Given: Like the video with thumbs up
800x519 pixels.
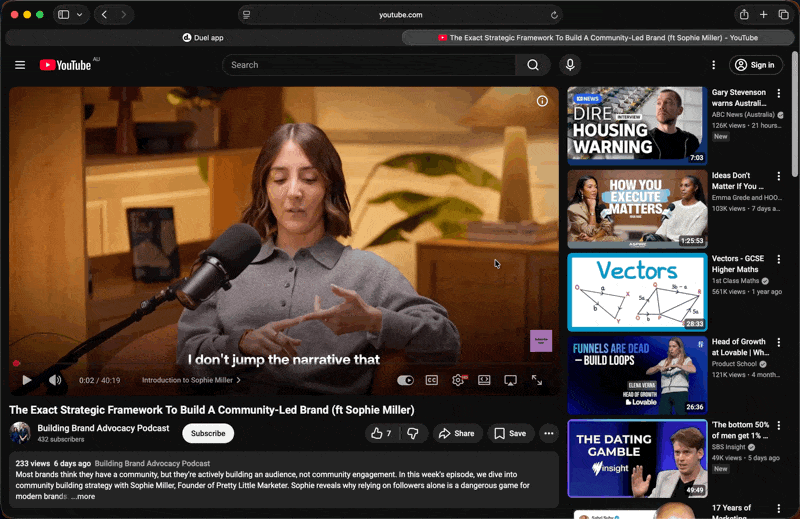Looking at the screenshot, I should pos(381,433).
